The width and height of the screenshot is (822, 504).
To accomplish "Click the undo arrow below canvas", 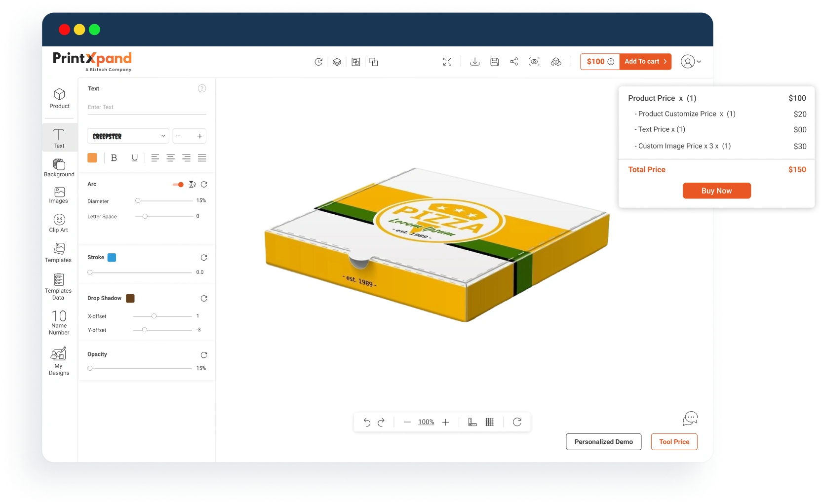I will tap(367, 422).
